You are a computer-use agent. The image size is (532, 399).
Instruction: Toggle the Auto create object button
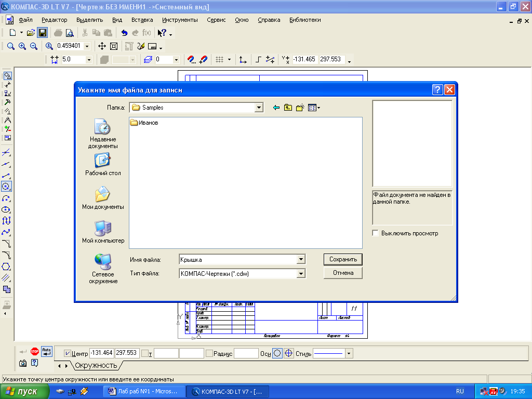(46, 352)
